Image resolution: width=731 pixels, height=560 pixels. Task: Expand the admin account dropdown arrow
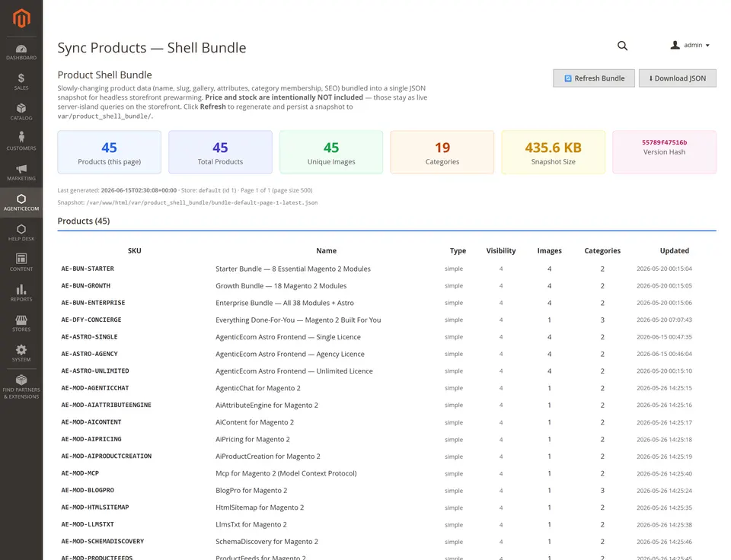tap(707, 46)
